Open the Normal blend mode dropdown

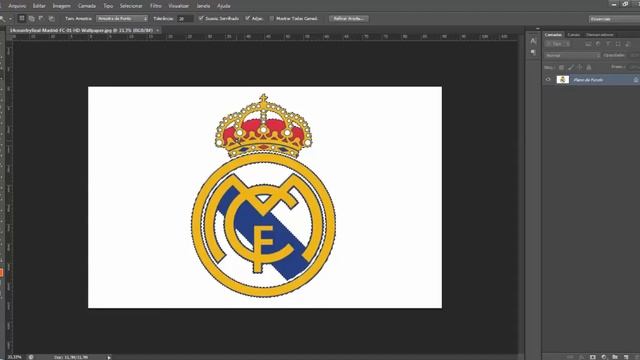coord(572,56)
